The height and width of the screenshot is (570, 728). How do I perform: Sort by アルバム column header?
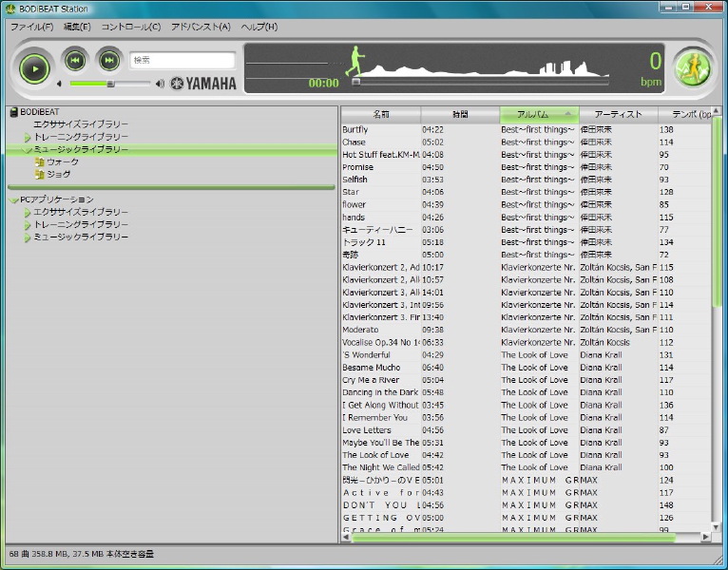click(539, 114)
